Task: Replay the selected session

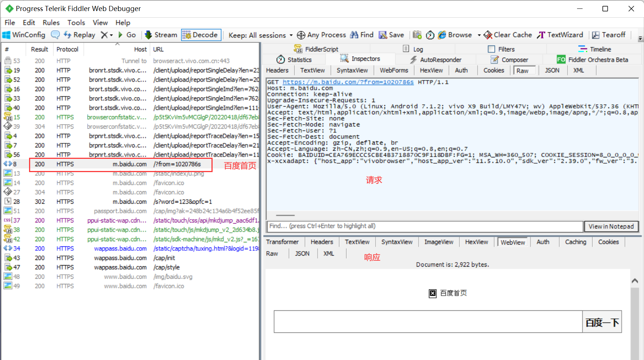Action: click(79, 35)
